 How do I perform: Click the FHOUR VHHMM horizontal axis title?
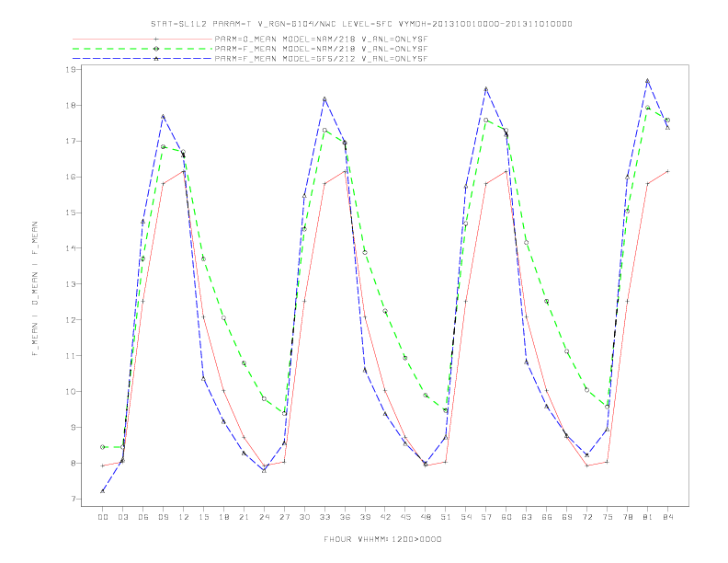pos(382,539)
